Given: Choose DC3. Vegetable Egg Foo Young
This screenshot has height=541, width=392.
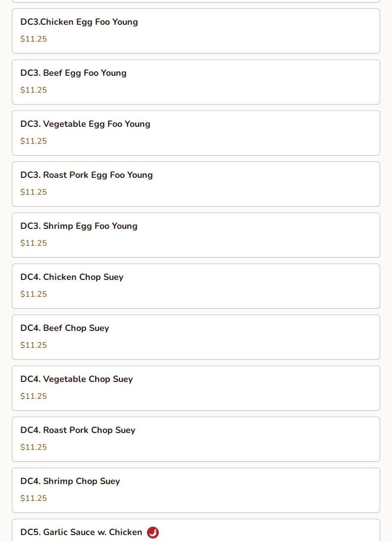Looking at the screenshot, I should pyautogui.click(x=196, y=133).
